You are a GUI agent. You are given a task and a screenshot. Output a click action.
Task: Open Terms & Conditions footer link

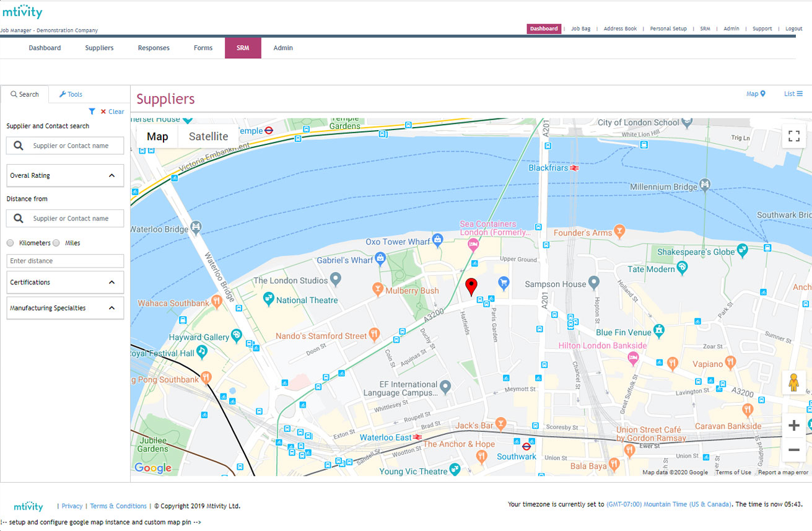pos(118,506)
